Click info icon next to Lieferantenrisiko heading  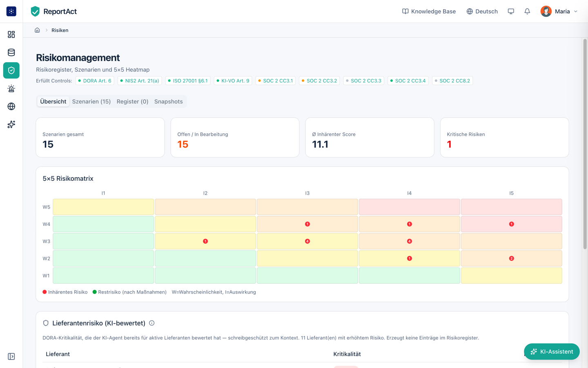(x=152, y=323)
